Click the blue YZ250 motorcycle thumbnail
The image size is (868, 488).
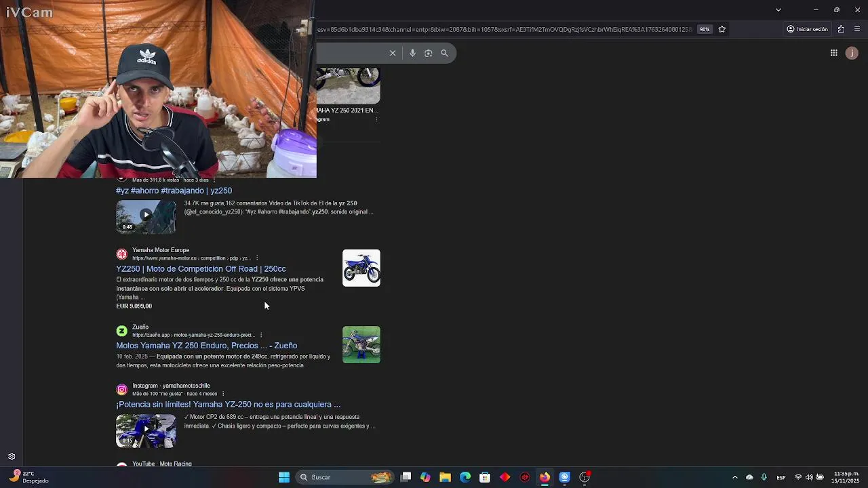361,268
